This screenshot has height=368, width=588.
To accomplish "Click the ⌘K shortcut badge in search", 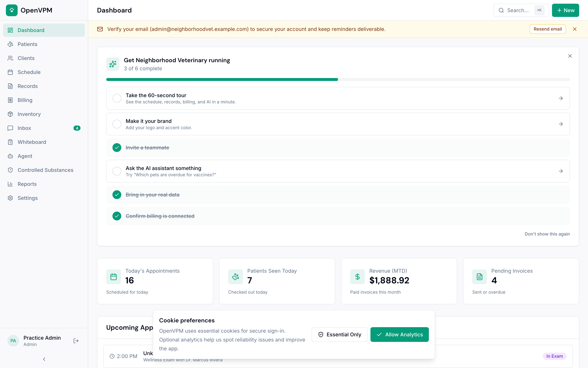I will (x=539, y=10).
